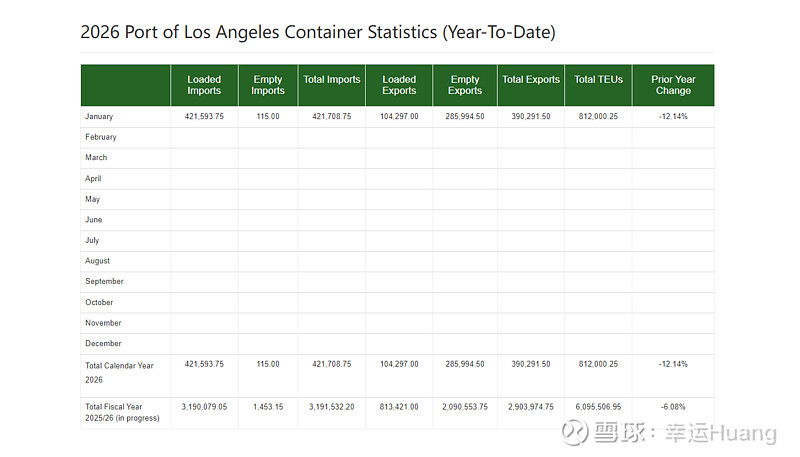The height and width of the screenshot is (457, 800).
Task: Click the 3,190,079.05 Loaded Imports cell
Action: 204,407
